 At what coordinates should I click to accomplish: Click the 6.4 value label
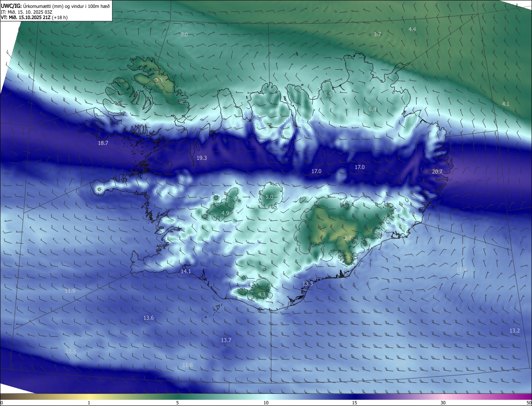pos(373,109)
